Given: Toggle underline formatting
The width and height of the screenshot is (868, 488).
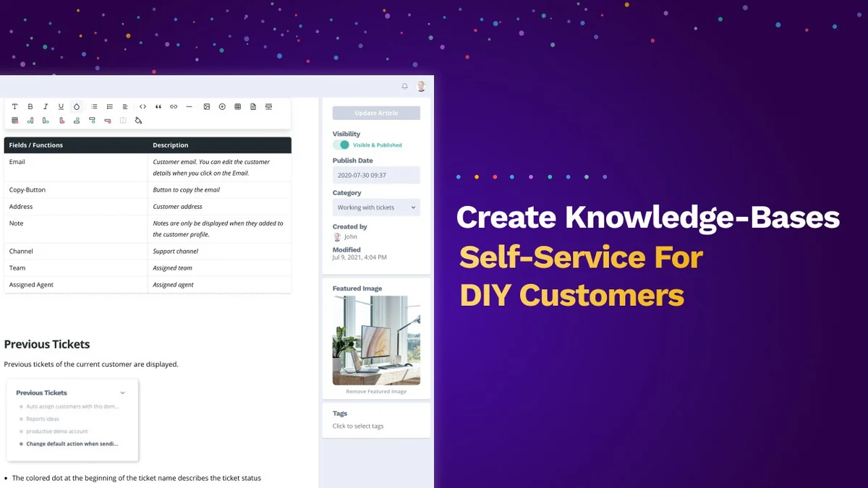Looking at the screenshot, I should point(61,107).
